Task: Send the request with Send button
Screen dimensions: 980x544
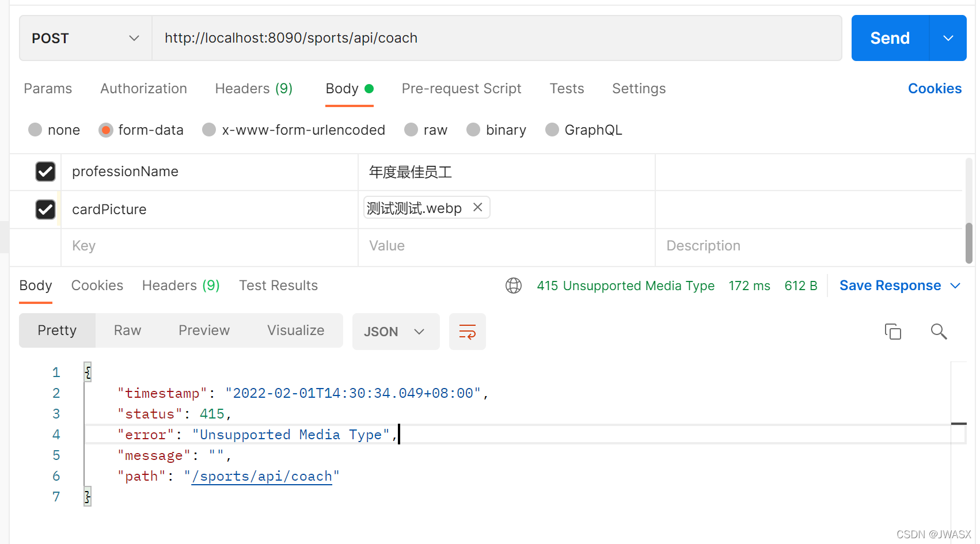Action: point(890,38)
